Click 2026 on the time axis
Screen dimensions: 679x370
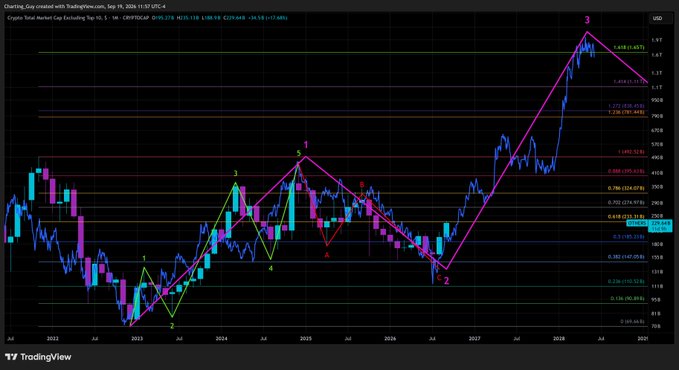pos(390,339)
